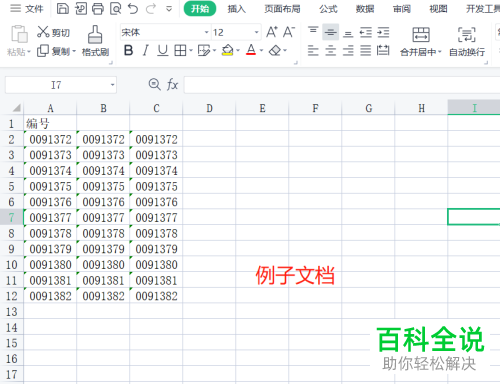This screenshot has height=384, width=500.
Task: Open Print Preview icon
Action: pos(115,9)
